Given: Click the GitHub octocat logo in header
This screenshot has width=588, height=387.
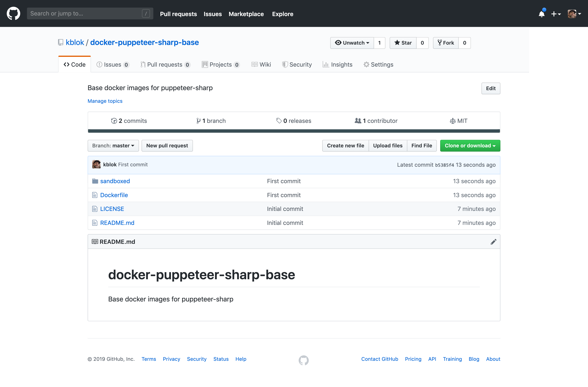Looking at the screenshot, I should (13, 14).
